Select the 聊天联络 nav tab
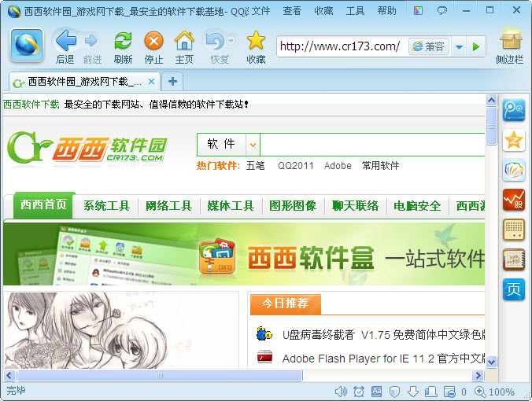Image resolution: width=532 pixels, height=401 pixels. click(355, 206)
